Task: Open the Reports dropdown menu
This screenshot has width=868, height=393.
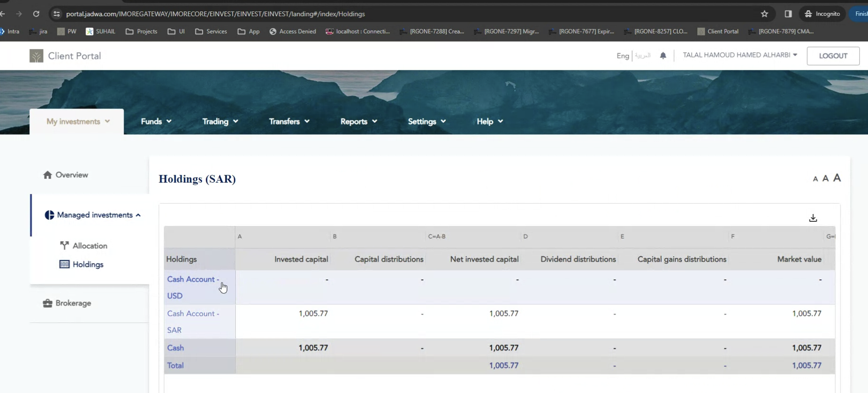Action: tap(358, 122)
